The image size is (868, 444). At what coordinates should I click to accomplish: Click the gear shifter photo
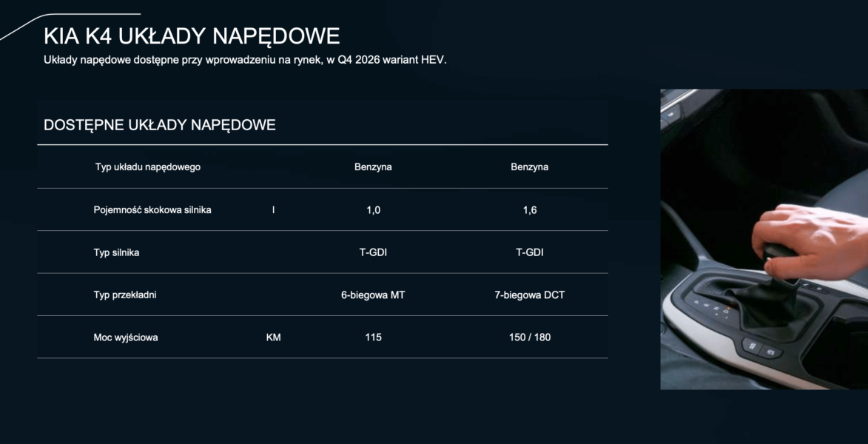coord(764,239)
